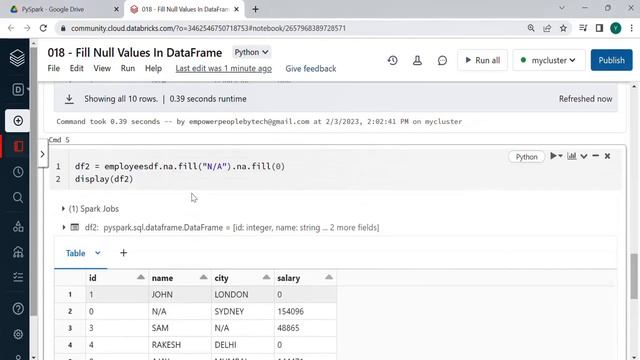
Task: Share this page via the share icon
Action: (547, 28)
